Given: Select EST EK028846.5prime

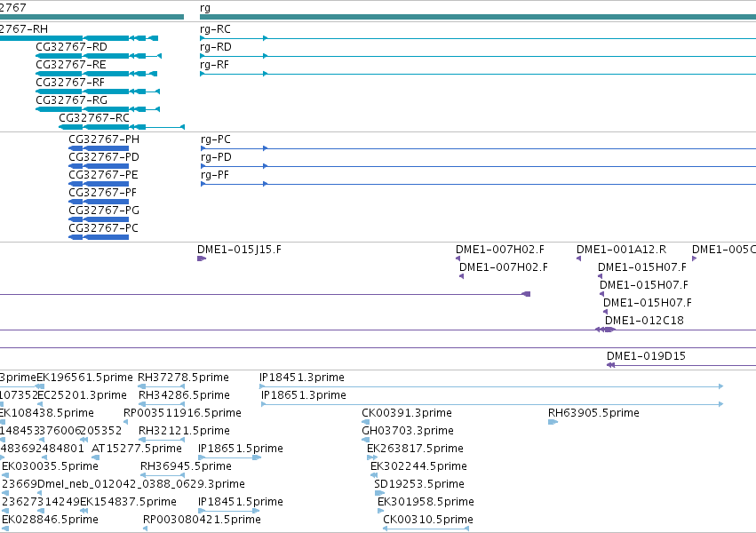Looking at the screenshot, I should point(5,529).
